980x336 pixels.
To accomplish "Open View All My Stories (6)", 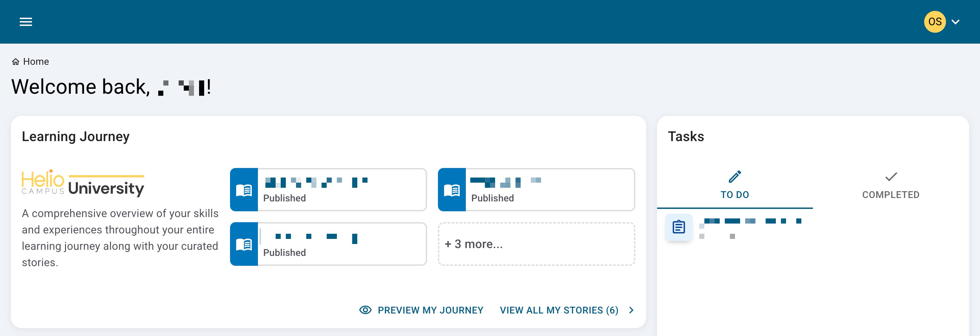I will coord(559,310).
